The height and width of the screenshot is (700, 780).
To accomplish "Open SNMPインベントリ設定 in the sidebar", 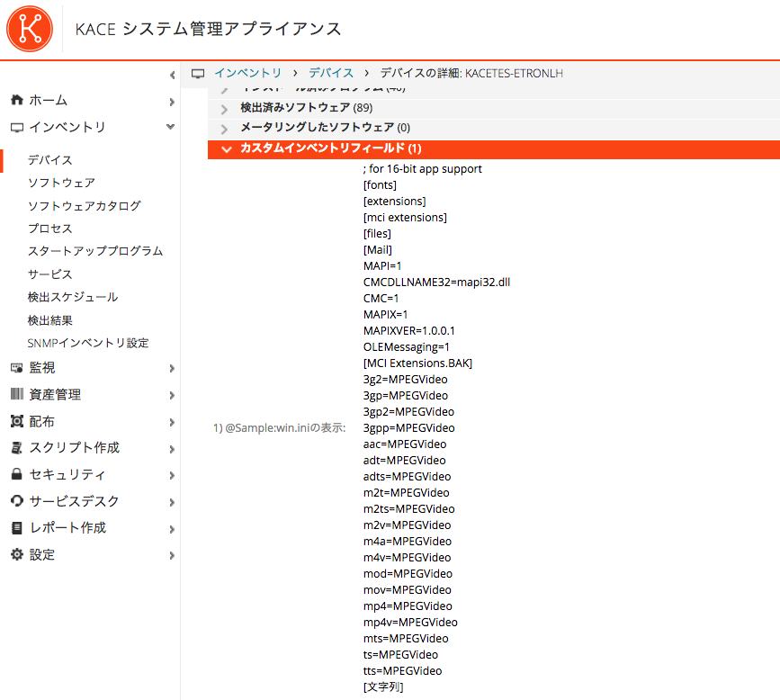I will [88, 344].
